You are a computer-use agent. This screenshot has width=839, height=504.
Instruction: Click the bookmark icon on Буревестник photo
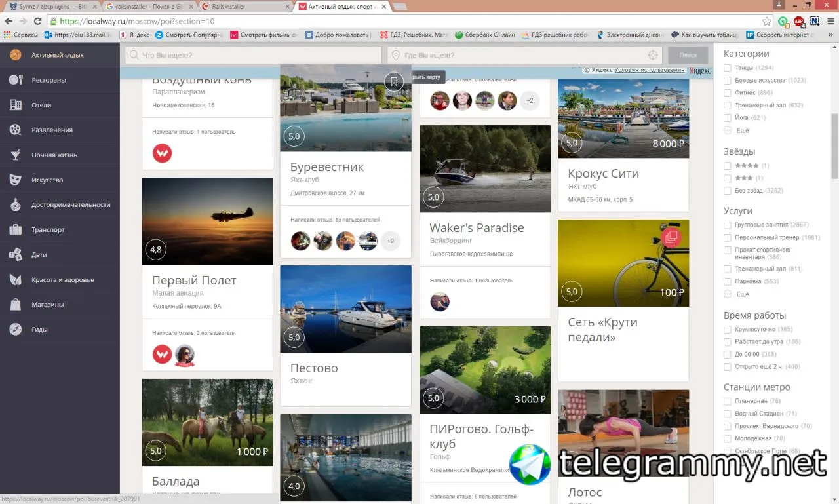point(394,82)
